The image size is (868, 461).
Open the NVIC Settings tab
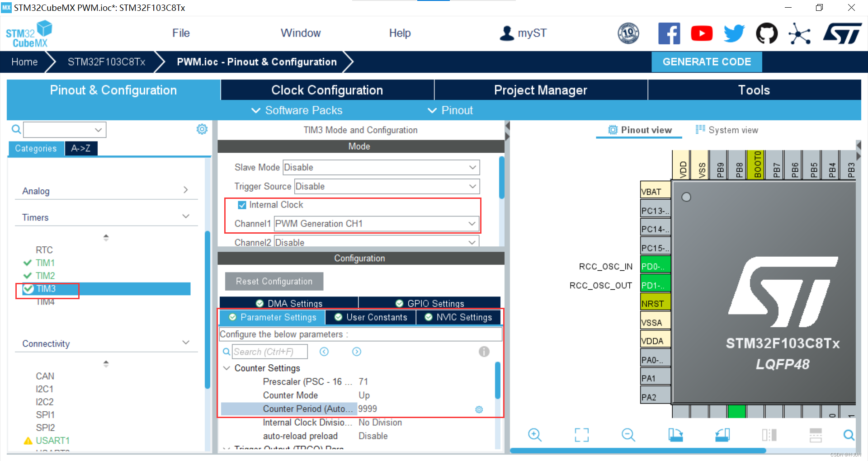tap(458, 317)
